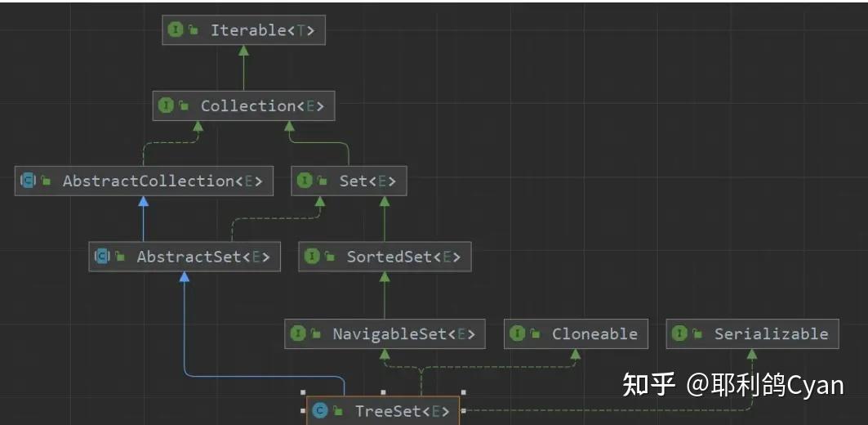Click the interface icon beside Iterable<T>
This screenshot has width=868, height=425.
[x=176, y=30]
